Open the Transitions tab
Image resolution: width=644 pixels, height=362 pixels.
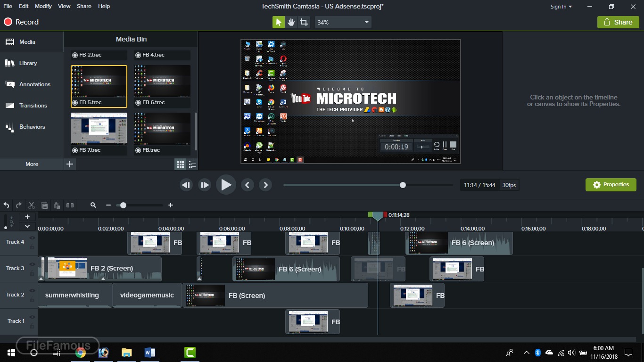pyautogui.click(x=32, y=106)
